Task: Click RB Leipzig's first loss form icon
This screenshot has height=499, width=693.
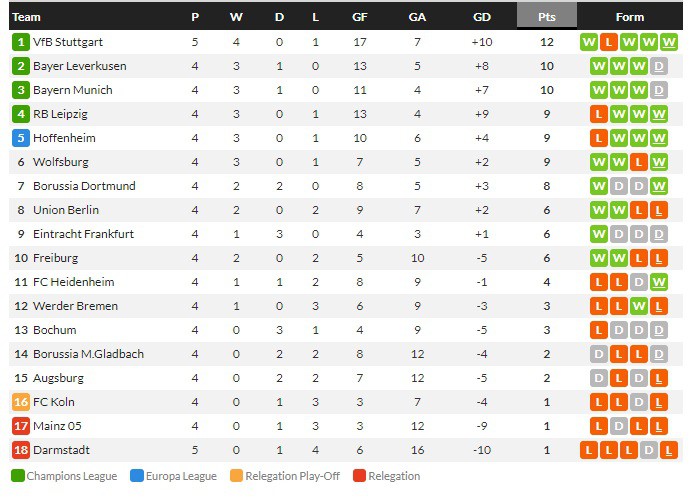Action: tap(599, 114)
